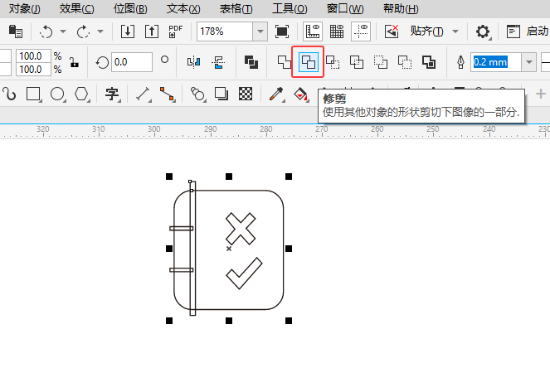Select the Parallel dimension tool
The height and width of the screenshot is (392, 550).
click(x=144, y=94)
